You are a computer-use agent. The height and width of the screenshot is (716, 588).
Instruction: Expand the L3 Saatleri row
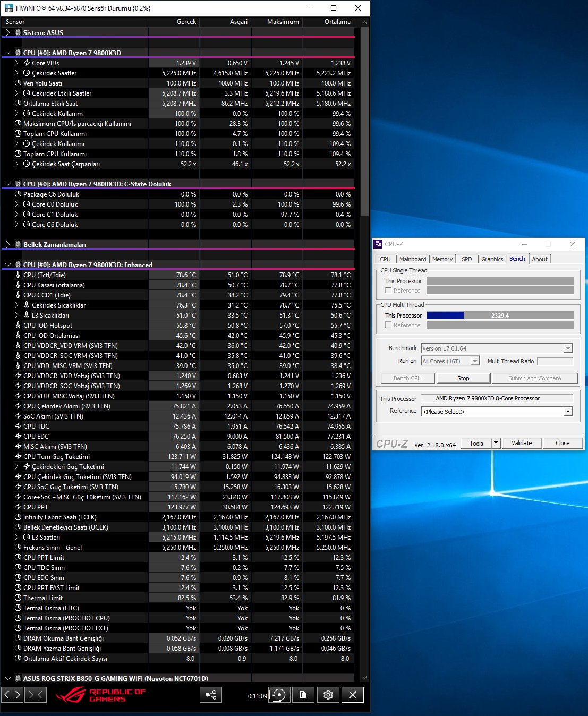click(x=16, y=537)
